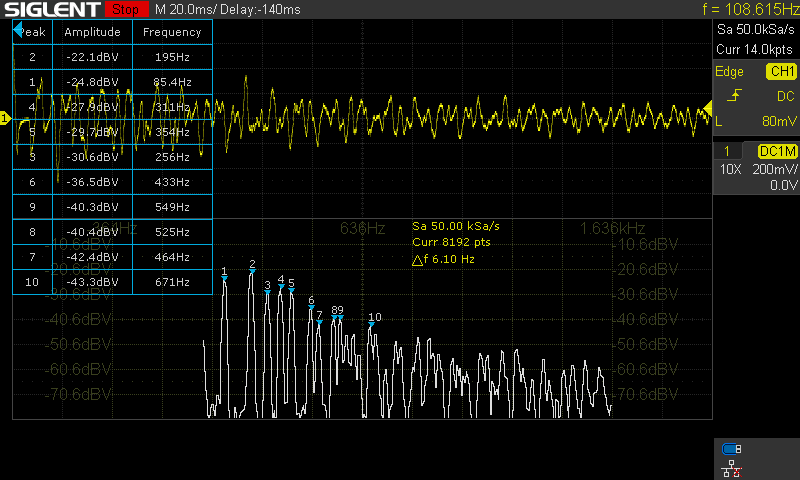
Task: Click the Delay:-140ms readout
Action: tap(260, 9)
